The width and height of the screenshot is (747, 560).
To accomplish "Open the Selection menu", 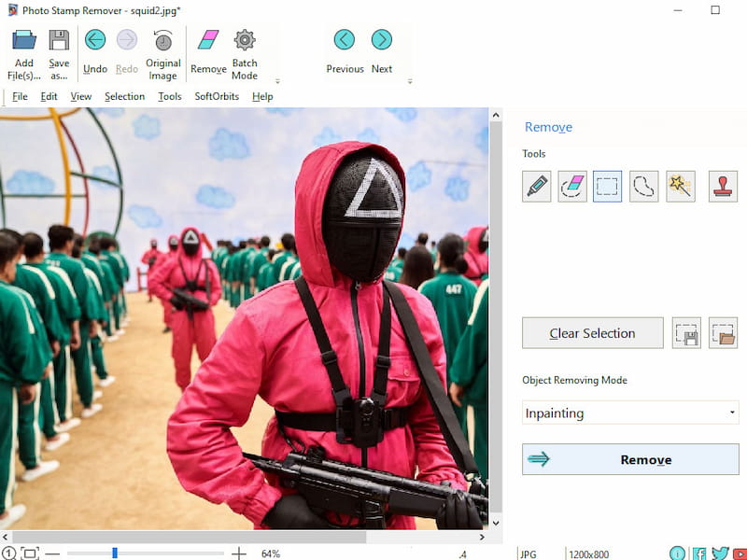I will (124, 97).
